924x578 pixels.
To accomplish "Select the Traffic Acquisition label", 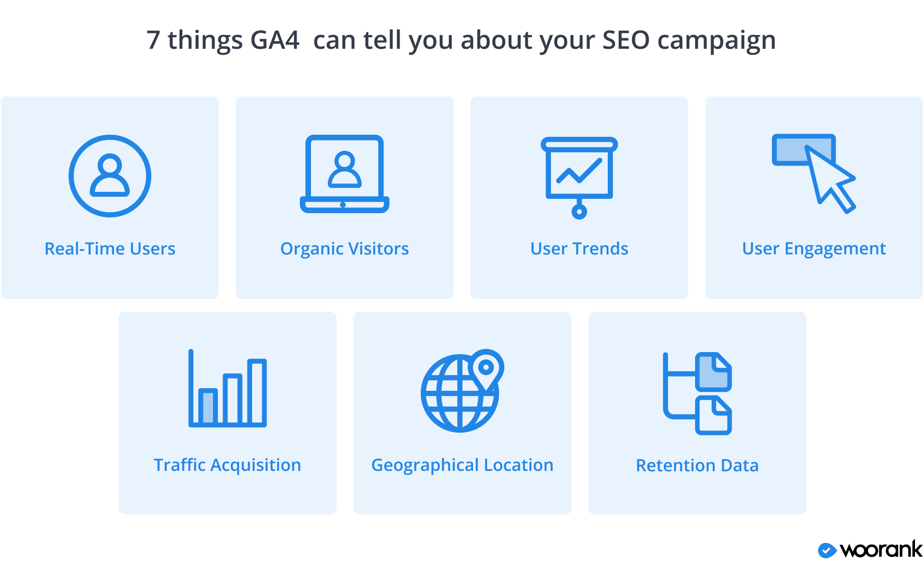I will click(x=227, y=465).
